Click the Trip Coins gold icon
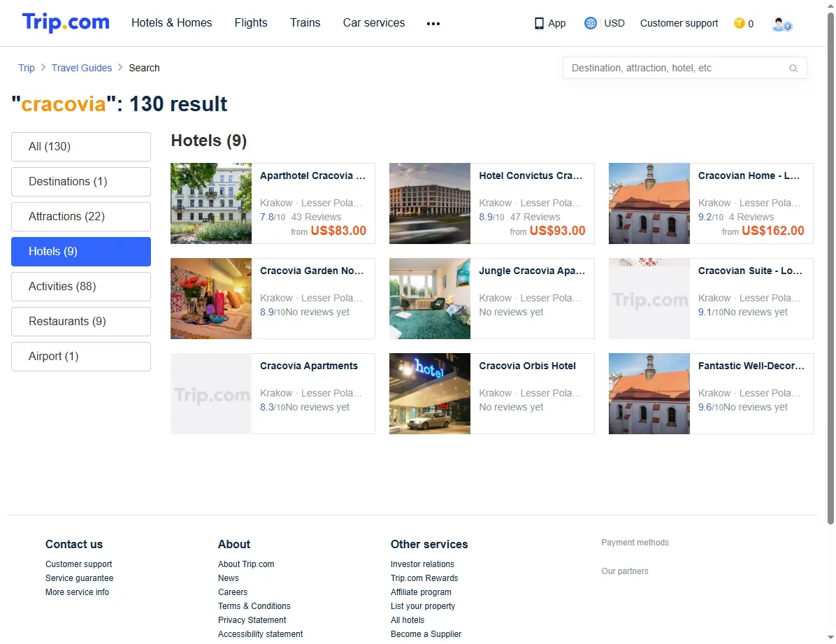The height and width of the screenshot is (644, 836). (x=739, y=23)
